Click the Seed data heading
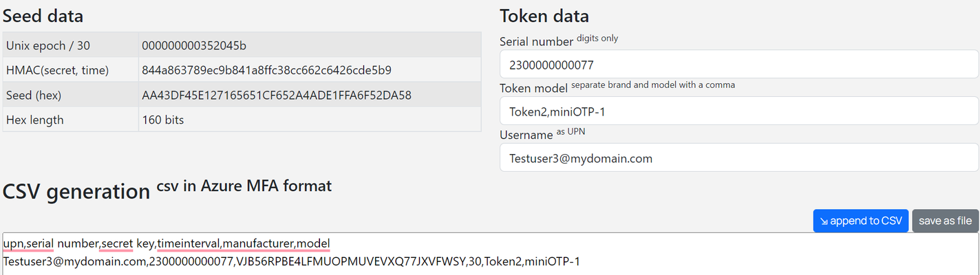The image size is (980, 275). [x=44, y=15]
